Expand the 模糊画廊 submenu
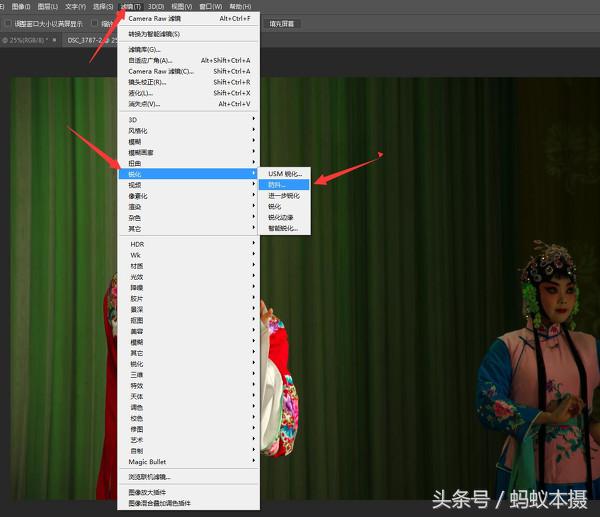600x517 pixels. [189, 153]
